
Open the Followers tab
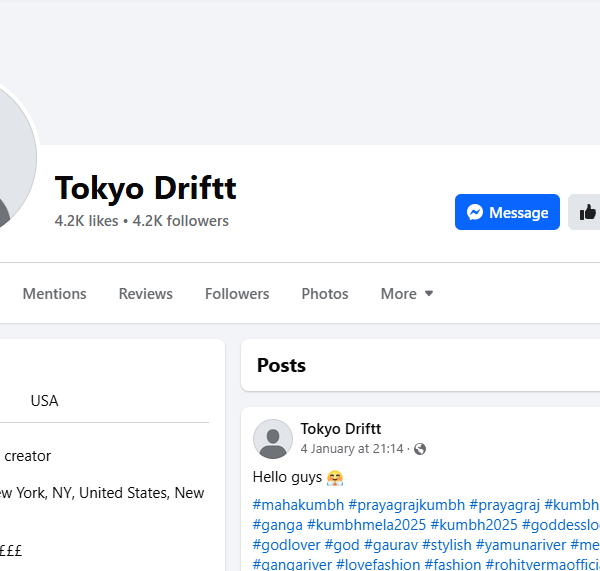tap(237, 294)
